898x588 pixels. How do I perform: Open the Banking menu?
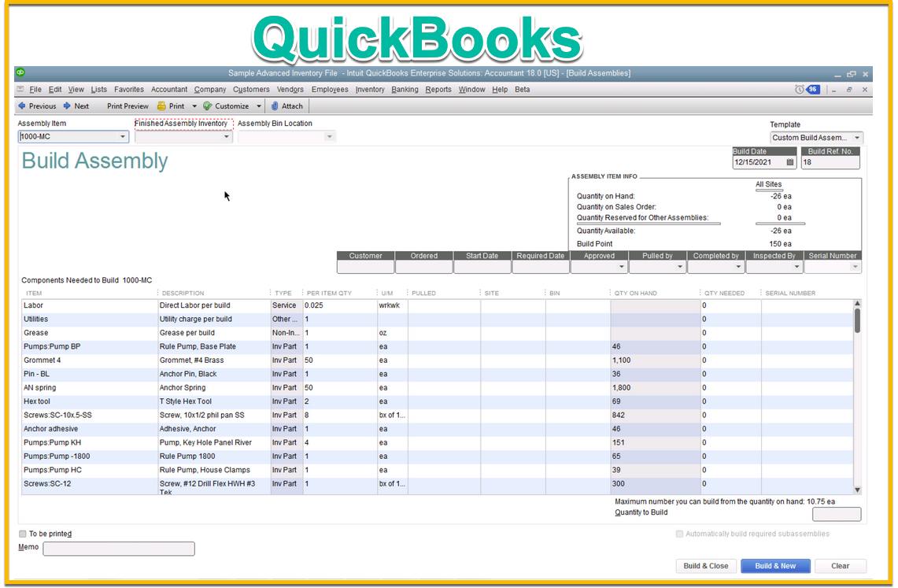[x=405, y=89]
